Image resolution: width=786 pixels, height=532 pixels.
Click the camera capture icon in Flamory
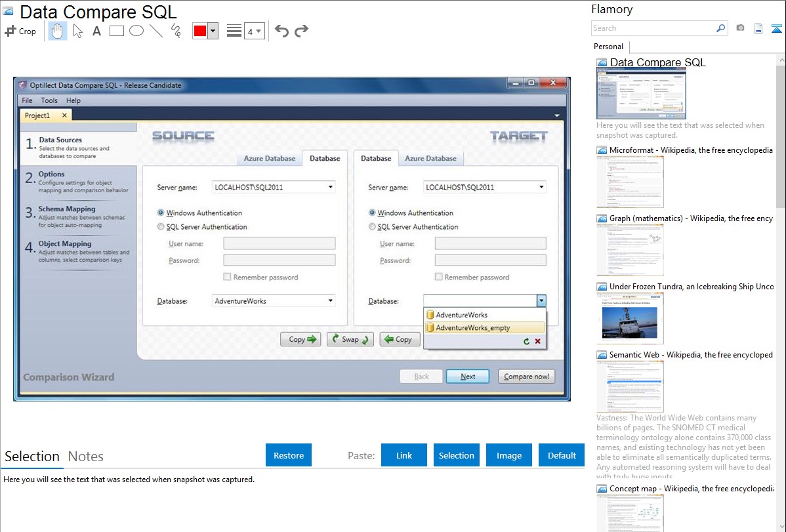coord(740,28)
